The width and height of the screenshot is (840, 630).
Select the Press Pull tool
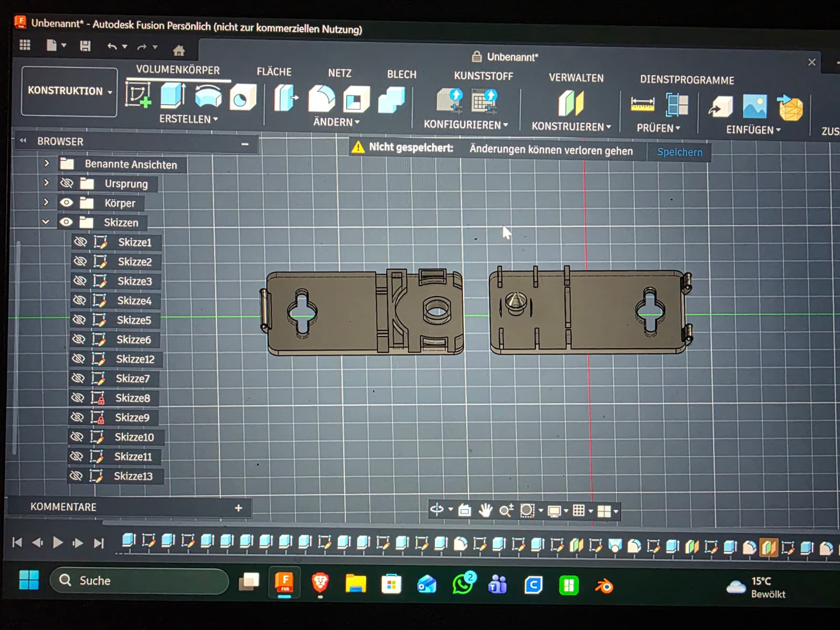286,98
